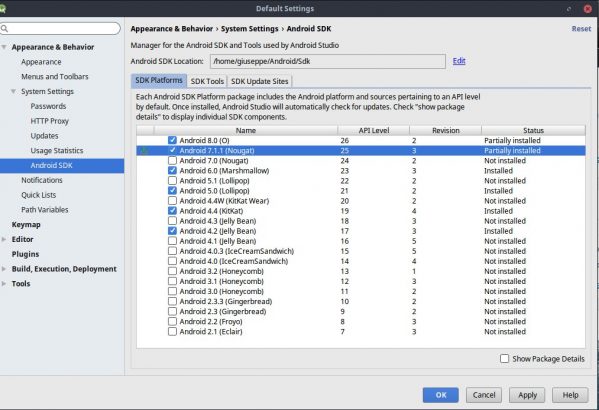599x410 pixels.
Task: Open HTTP Proxy settings
Action: 49,121
